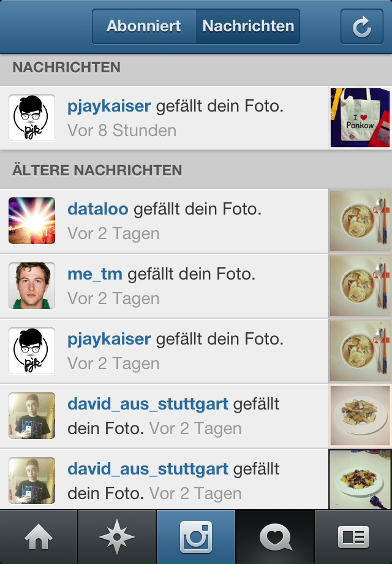Viewport: 392px width, 564px height.
Task: Tap the camera icon to take photo
Action: pyautogui.click(x=196, y=537)
